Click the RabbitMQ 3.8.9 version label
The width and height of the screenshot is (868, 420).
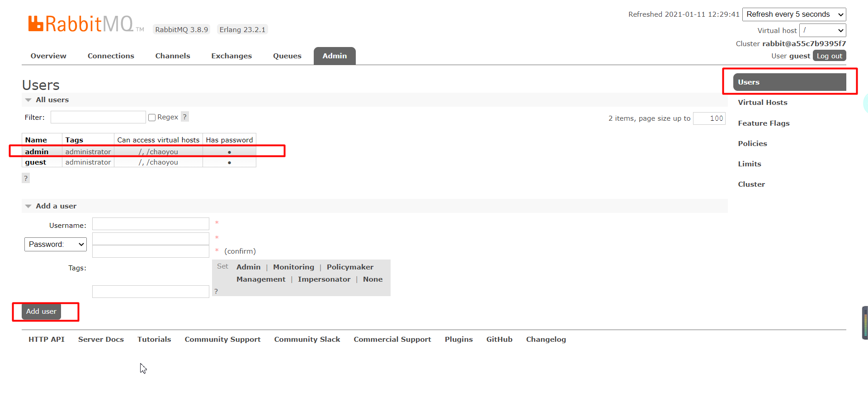click(181, 29)
